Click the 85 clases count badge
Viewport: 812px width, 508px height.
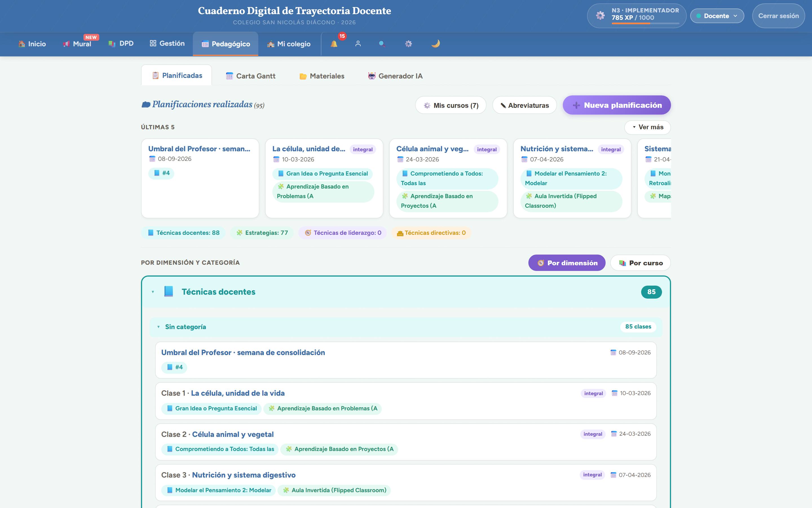[638, 327]
